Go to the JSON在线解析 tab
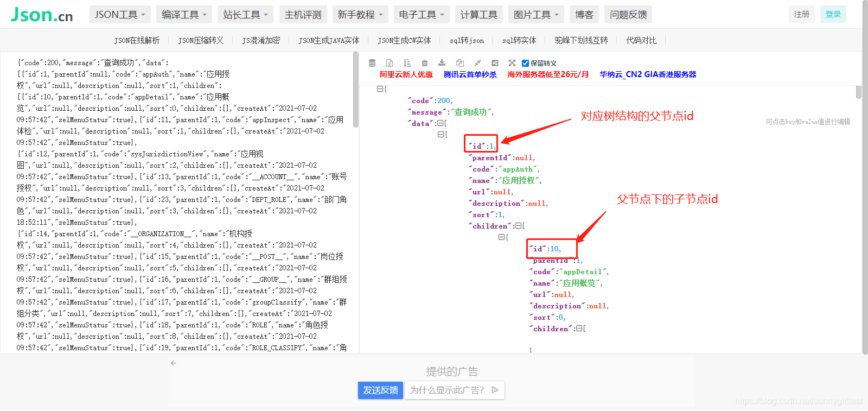This screenshot has width=868, height=411. click(137, 40)
